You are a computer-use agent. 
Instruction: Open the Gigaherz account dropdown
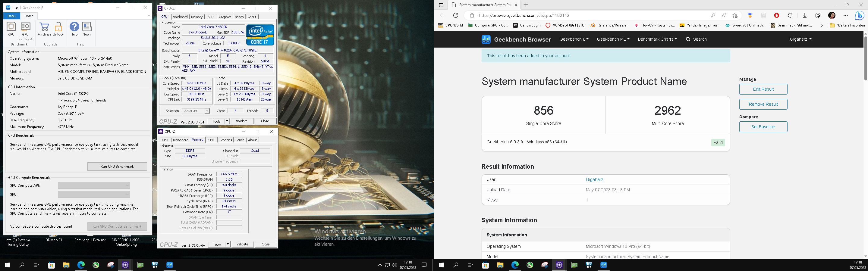tap(800, 39)
